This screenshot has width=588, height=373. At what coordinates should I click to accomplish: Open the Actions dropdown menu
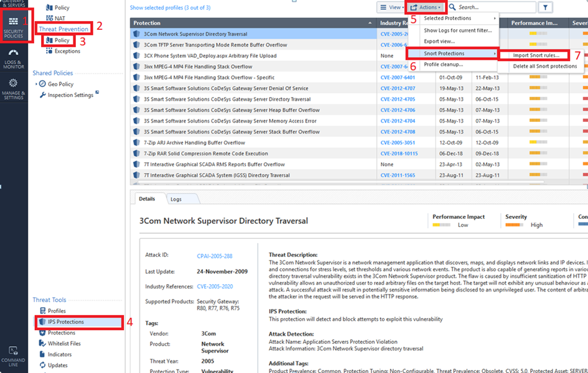pyautogui.click(x=426, y=7)
